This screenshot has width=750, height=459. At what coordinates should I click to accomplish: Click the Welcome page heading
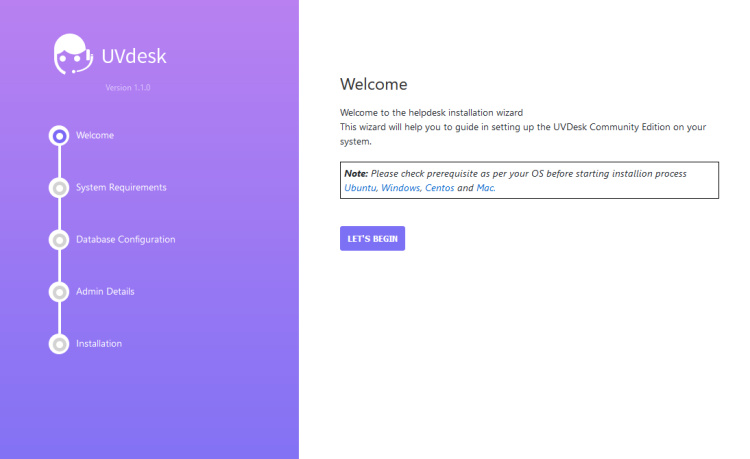click(x=373, y=84)
